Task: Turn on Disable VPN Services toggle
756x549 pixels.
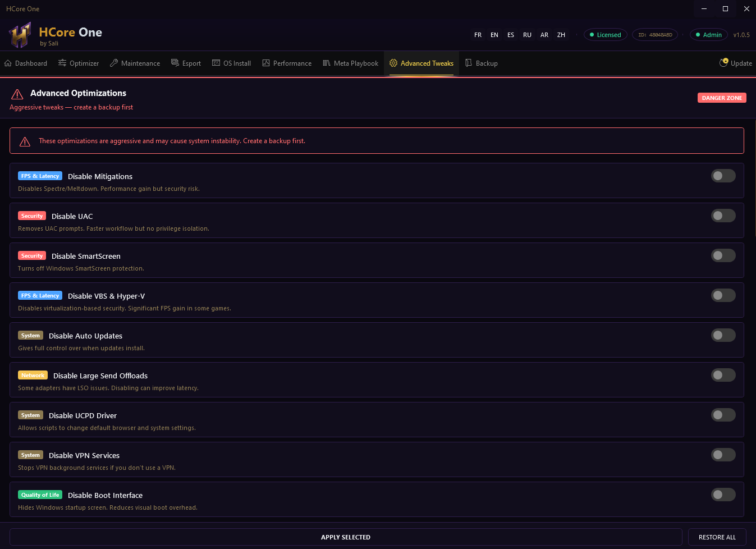Action: [x=723, y=455]
